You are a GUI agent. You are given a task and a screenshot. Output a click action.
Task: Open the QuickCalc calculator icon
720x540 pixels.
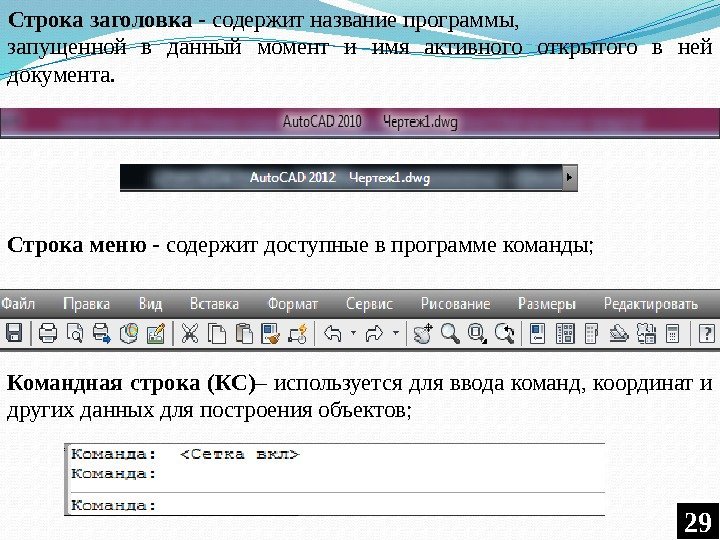(673, 333)
